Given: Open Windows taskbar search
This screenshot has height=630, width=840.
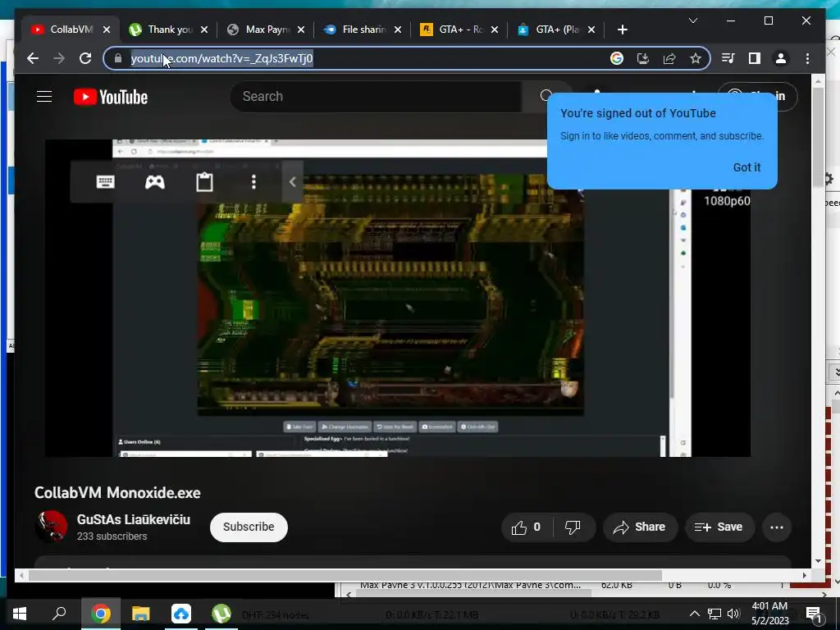Looking at the screenshot, I should [x=59, y=613].
